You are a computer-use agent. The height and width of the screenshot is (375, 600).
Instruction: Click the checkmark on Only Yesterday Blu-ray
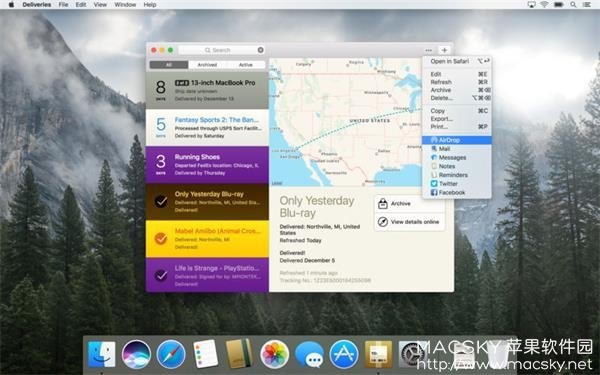161,201
